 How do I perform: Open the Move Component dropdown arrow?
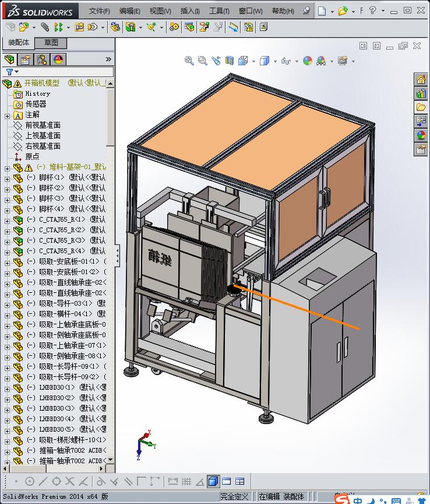click(x=103, y=27)
